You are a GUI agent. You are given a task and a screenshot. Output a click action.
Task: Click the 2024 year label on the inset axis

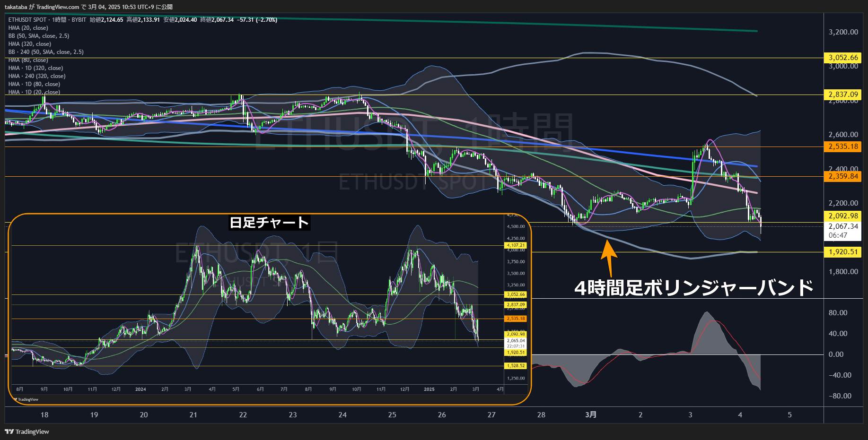[x=140, y=389]
